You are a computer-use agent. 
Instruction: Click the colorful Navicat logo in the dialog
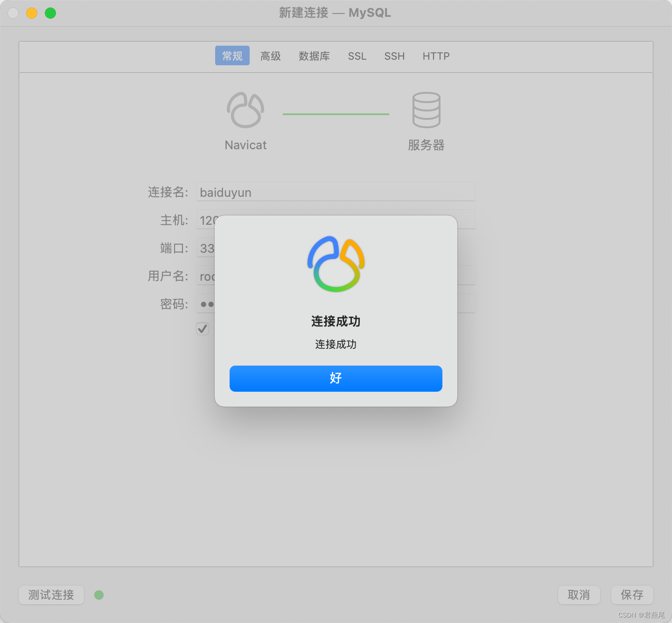[x=336, y=264]
